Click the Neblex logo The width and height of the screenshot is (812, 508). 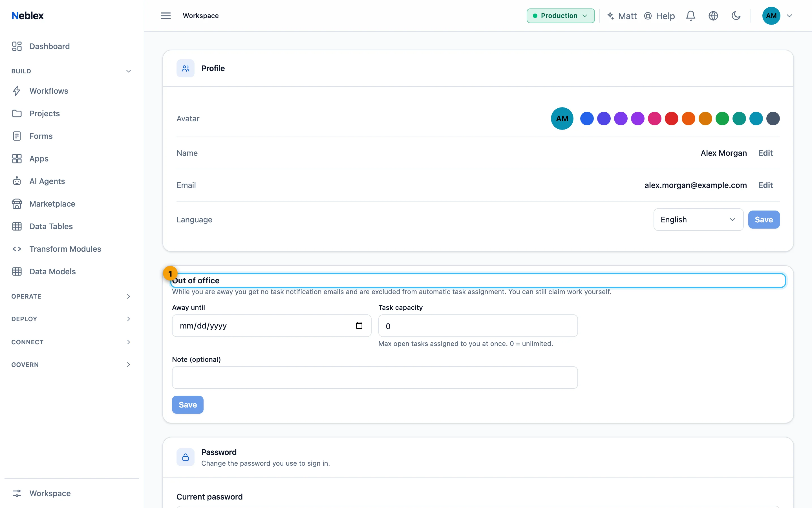tap(28, 16)
